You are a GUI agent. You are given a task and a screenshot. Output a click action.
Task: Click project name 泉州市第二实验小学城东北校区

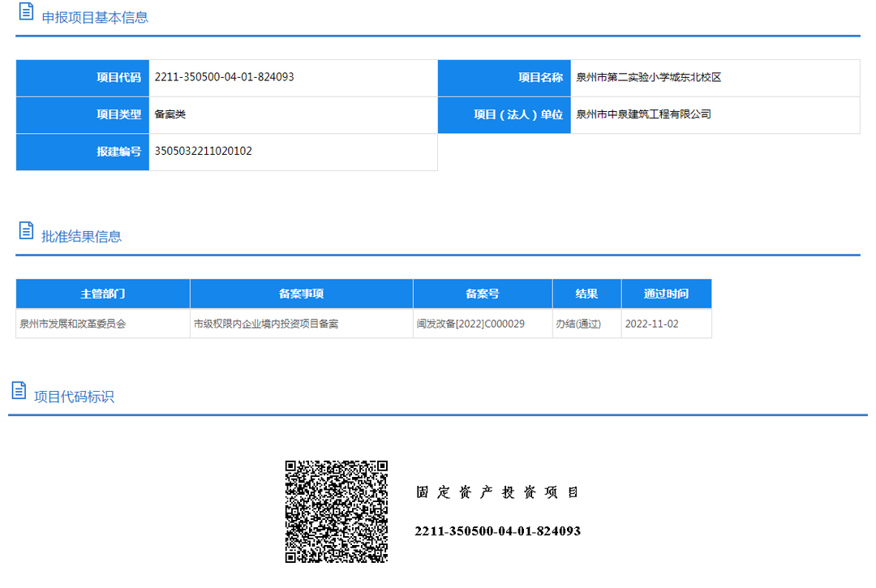point(649,78)
